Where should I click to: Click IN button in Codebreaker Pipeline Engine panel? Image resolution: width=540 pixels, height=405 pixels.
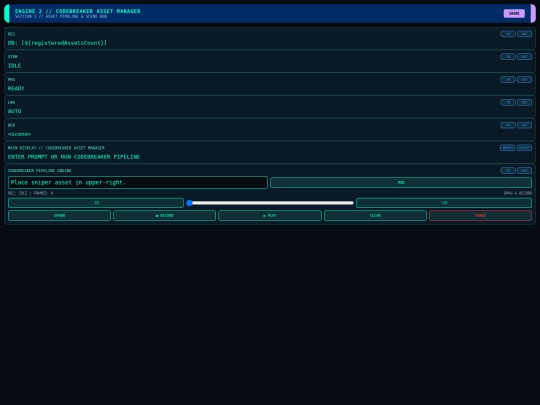[508, 170]
